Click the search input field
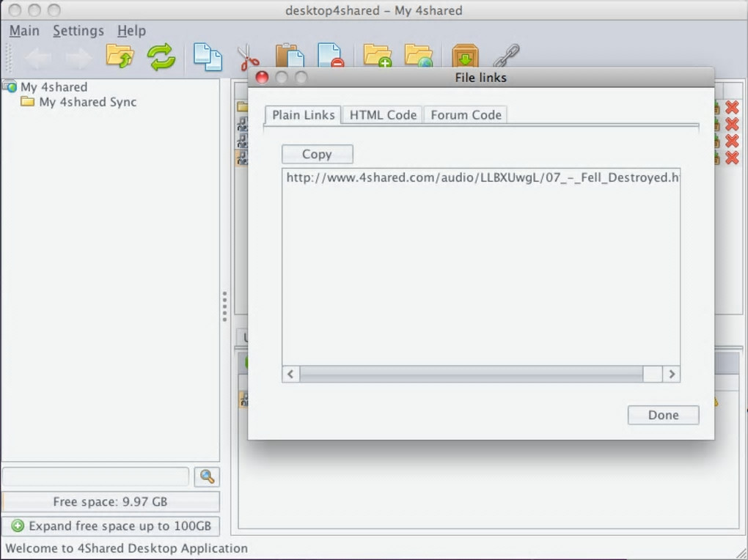This screenshot has width=748, height=560. coord(96,476)
